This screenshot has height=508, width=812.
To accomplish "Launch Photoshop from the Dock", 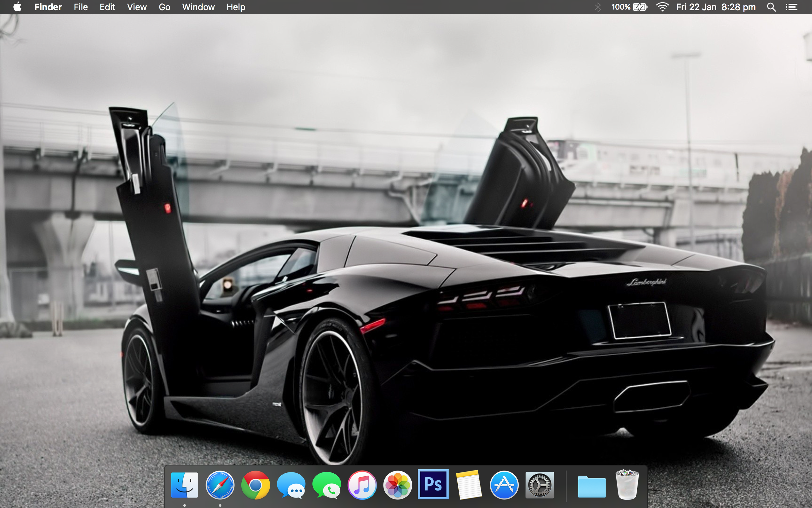I will (x=433, y=484).
